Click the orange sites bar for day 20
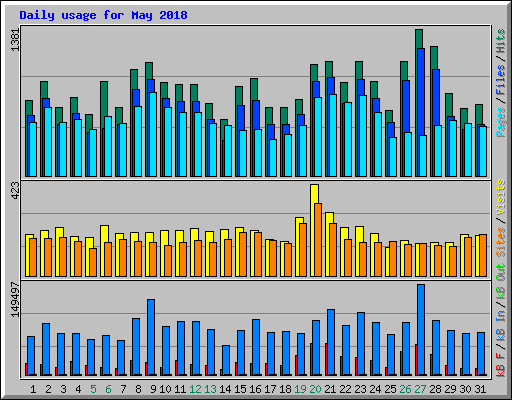The height and width of the screenshot is (400, 512). [318, 240]
